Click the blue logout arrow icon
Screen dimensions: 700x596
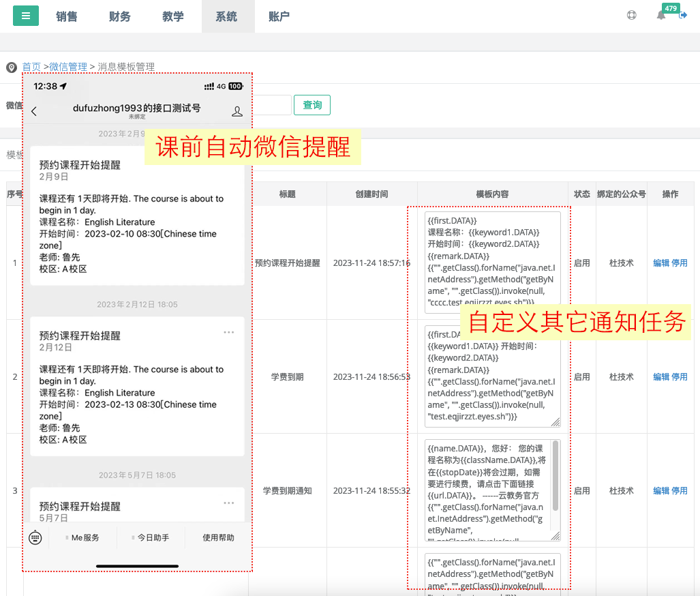coord(682,15)
